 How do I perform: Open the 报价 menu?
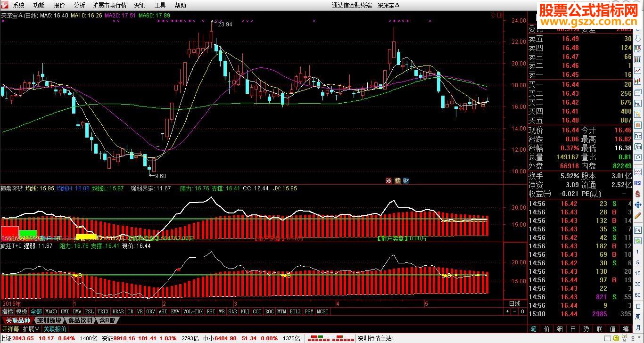tap(59, 5)
